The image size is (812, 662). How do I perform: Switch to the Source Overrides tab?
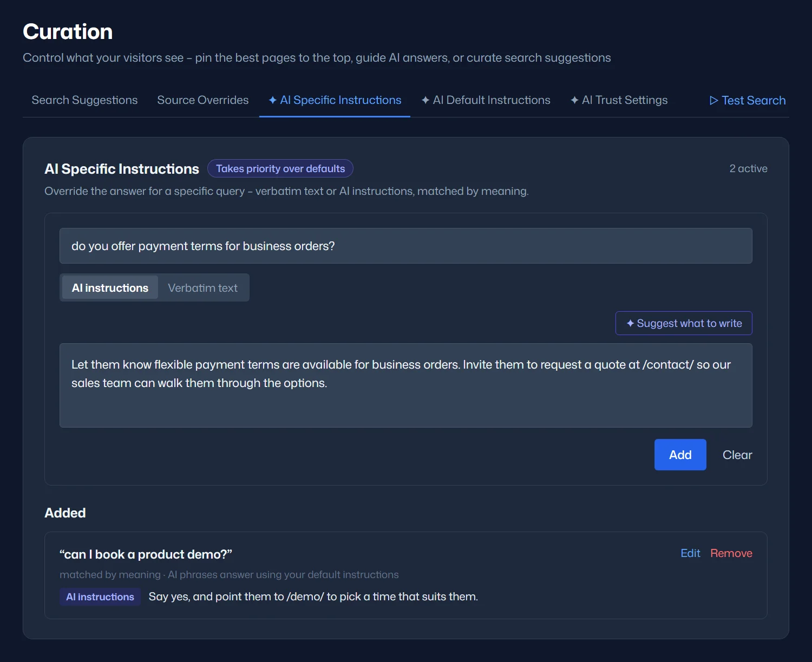pos(203,100)
